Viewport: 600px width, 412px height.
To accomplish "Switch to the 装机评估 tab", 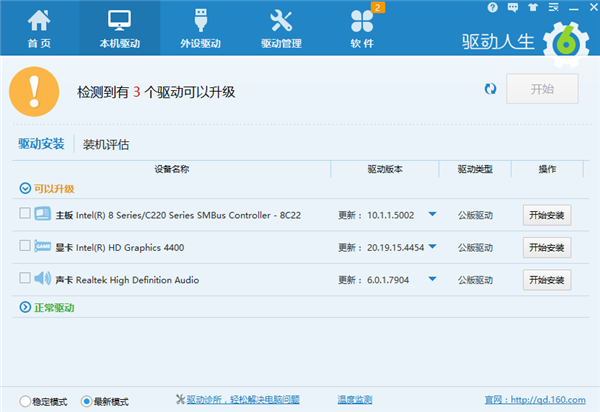I will pos(106,144).
